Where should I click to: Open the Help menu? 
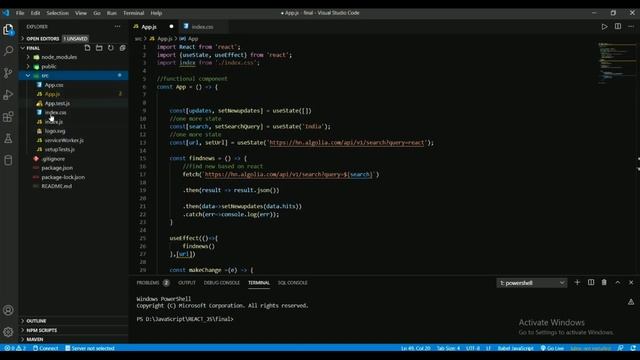(x=156, y=13)
